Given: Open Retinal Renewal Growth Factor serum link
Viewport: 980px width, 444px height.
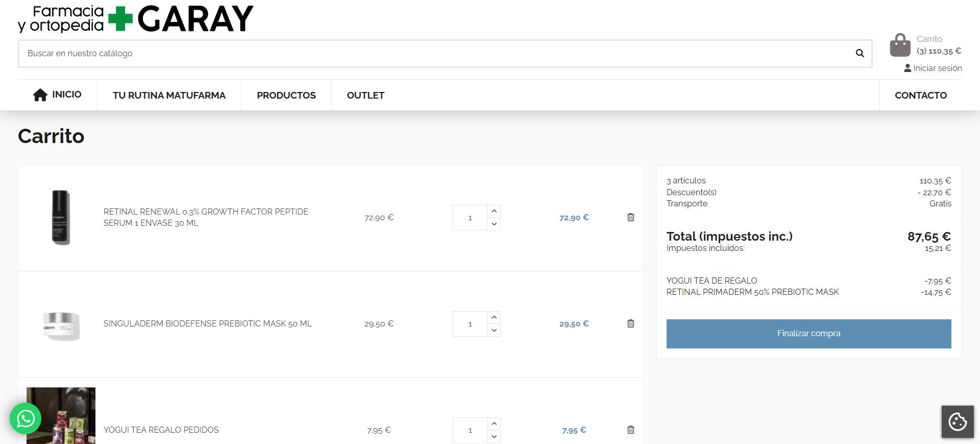Looking at the screenshot, I should tap(206, 217).
